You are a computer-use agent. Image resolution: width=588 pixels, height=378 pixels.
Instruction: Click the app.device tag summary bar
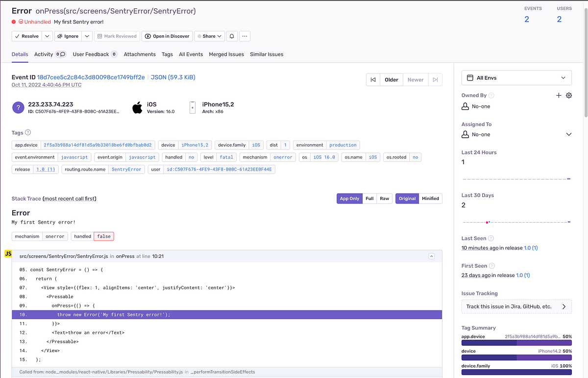coord(516,343)
